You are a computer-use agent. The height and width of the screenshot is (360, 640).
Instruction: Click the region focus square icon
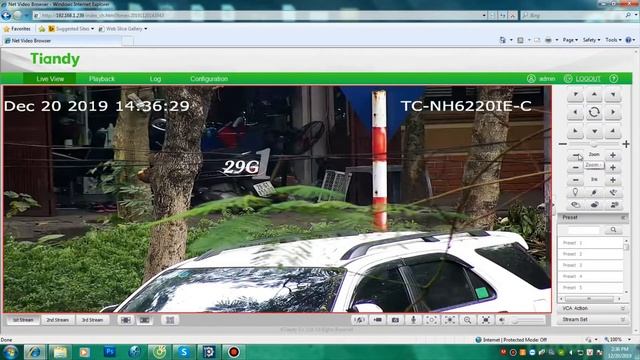pos(431,320)
